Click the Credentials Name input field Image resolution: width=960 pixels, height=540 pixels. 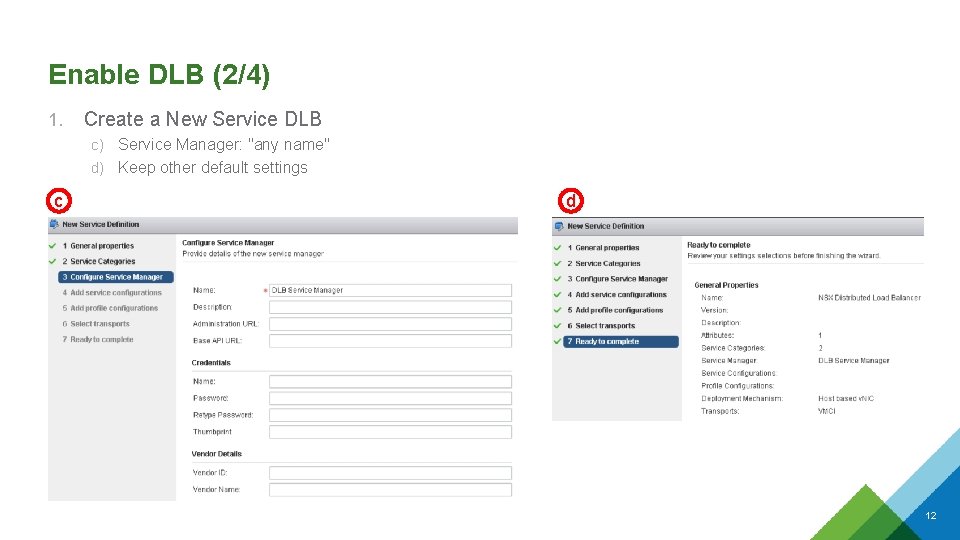pos(390,381)
